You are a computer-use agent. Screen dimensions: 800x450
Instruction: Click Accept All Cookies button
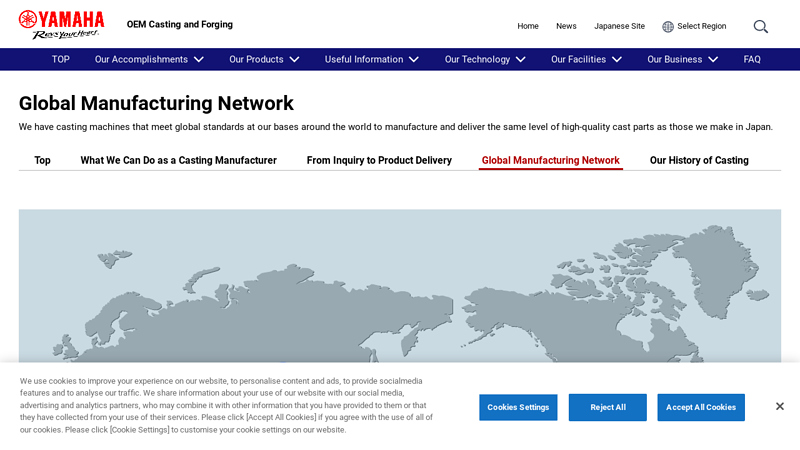[701, 407]
